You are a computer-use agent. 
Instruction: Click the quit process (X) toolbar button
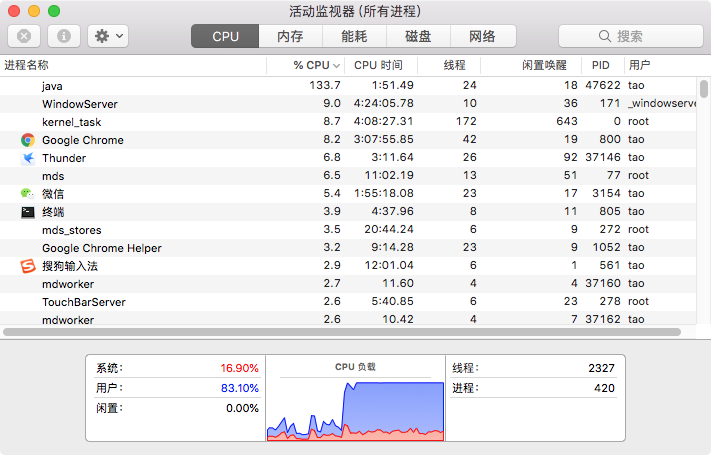tap(24, 36)
